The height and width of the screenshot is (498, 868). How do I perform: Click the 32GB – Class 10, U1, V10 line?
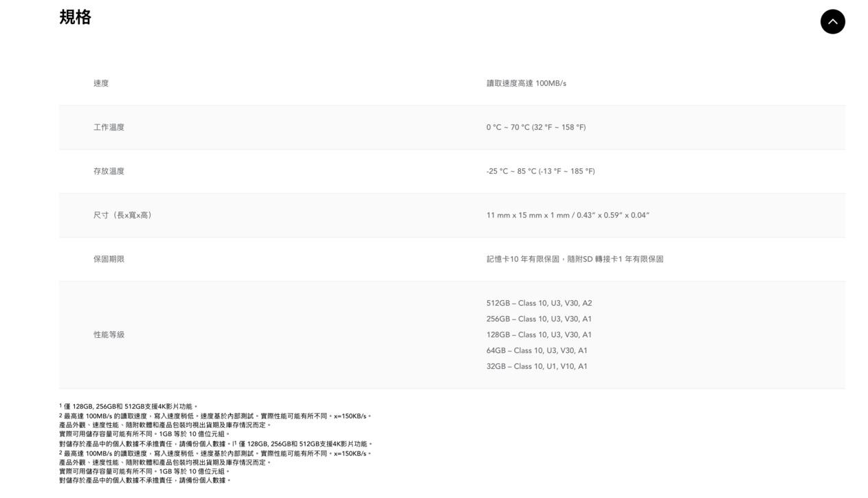coord(537,366)
